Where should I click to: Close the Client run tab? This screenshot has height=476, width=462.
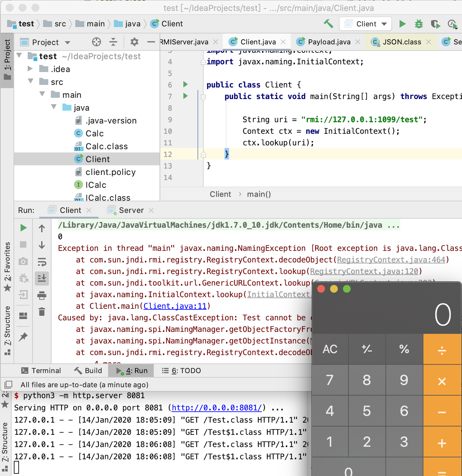[x=89, y=210]
